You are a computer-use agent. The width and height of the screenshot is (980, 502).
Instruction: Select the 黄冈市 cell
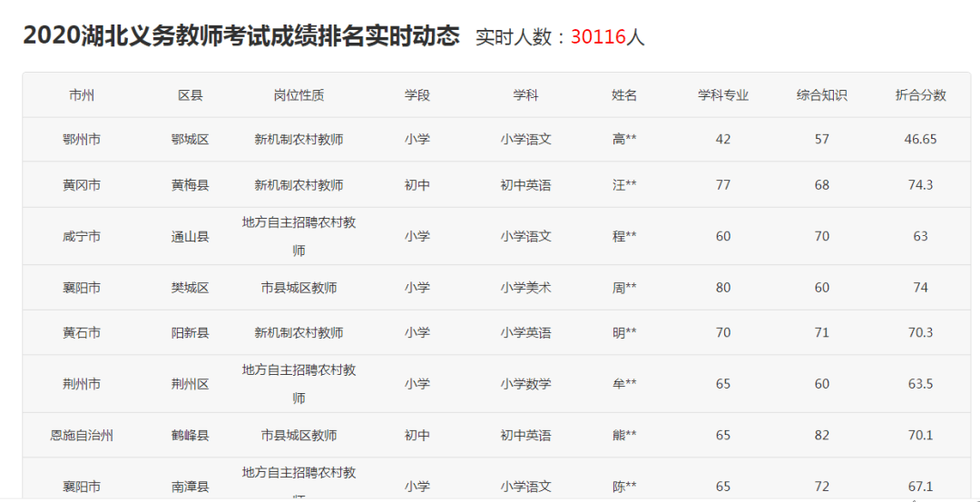coord(82,185)
